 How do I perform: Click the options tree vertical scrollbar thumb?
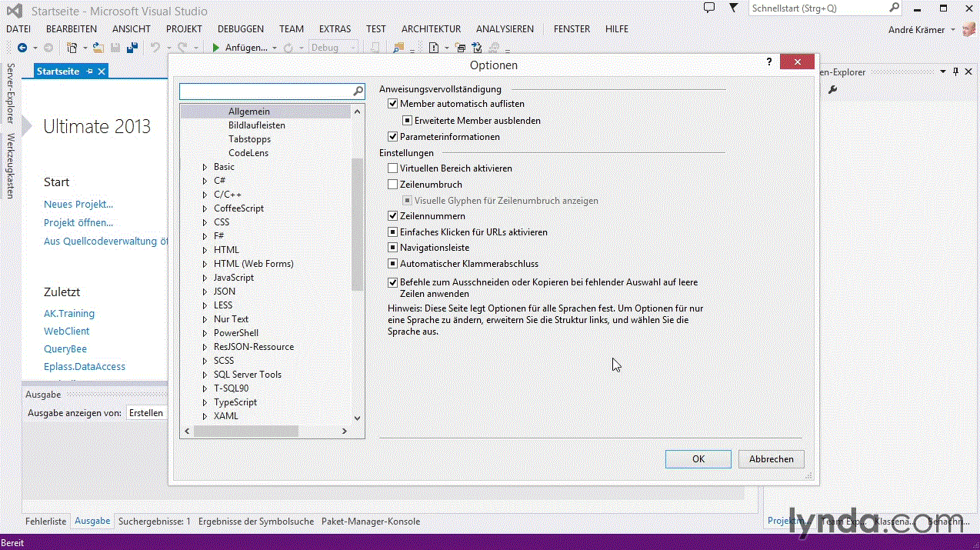pos(357,225)
